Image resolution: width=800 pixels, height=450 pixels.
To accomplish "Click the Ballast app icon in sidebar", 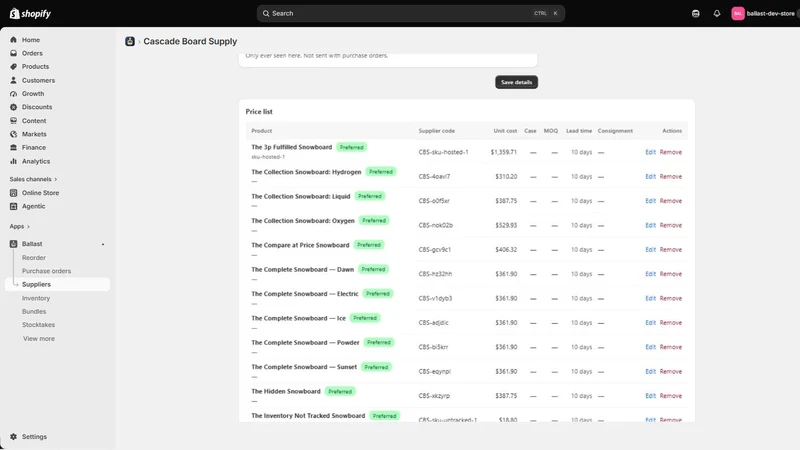I will (13, 244).
